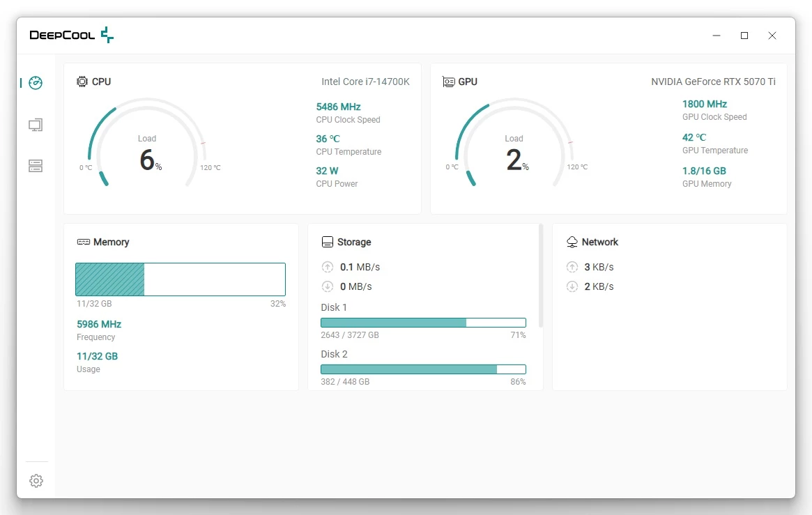Click the Disk 1 usage bar

(x=423, y=323)
